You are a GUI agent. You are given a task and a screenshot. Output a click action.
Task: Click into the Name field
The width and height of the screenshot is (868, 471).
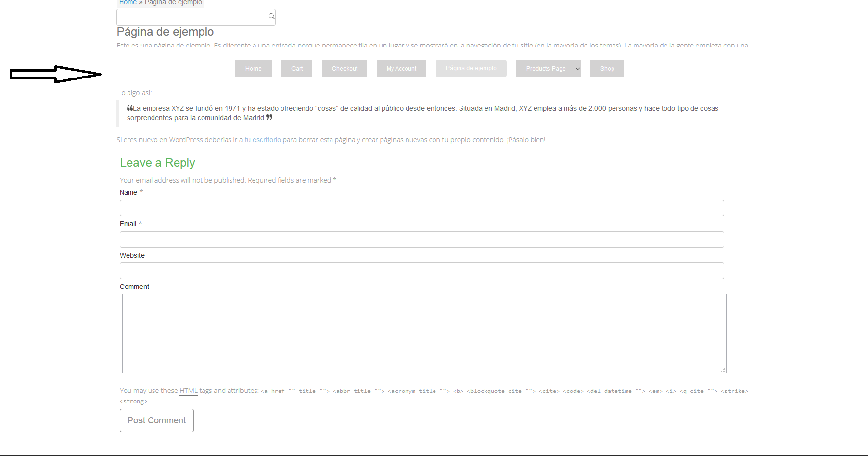coord(422,208)
